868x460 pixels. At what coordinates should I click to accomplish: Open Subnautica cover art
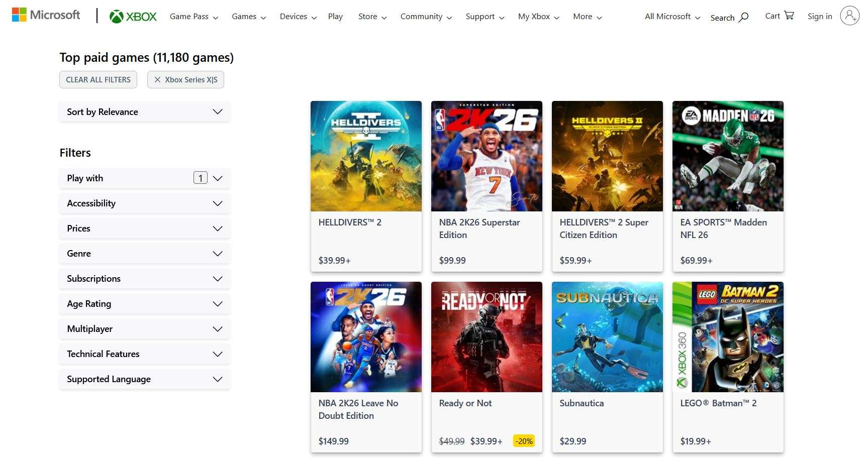point(607,337)
